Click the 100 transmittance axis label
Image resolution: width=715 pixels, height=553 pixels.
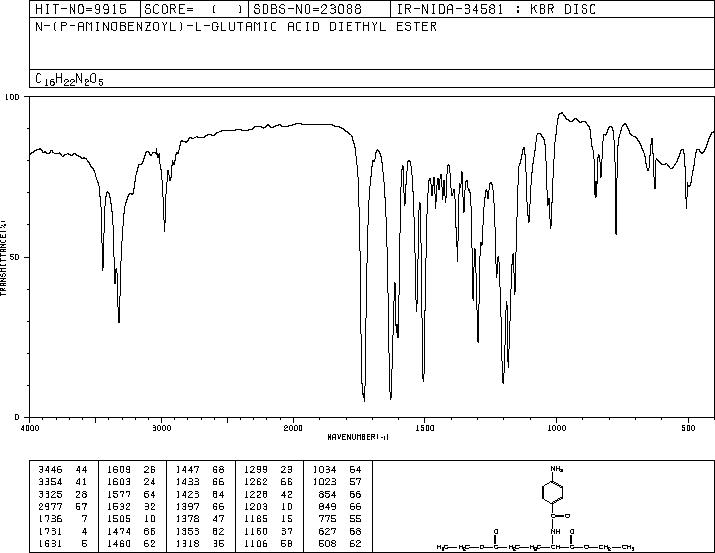tap(13, 97)
